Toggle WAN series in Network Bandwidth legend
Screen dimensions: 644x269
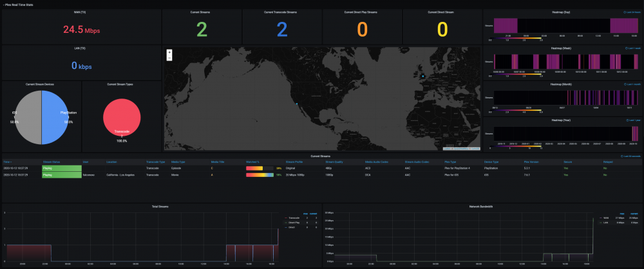tap(605, 218)
